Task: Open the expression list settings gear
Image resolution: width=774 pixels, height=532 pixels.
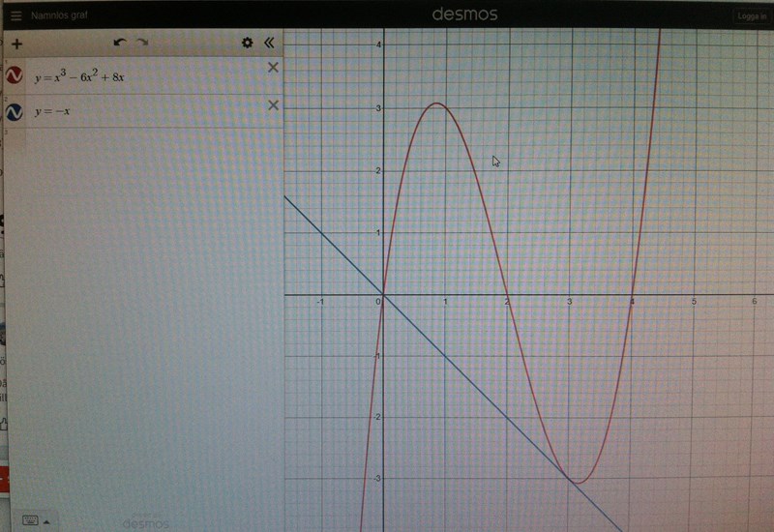Action: click(x=247, y=43)
